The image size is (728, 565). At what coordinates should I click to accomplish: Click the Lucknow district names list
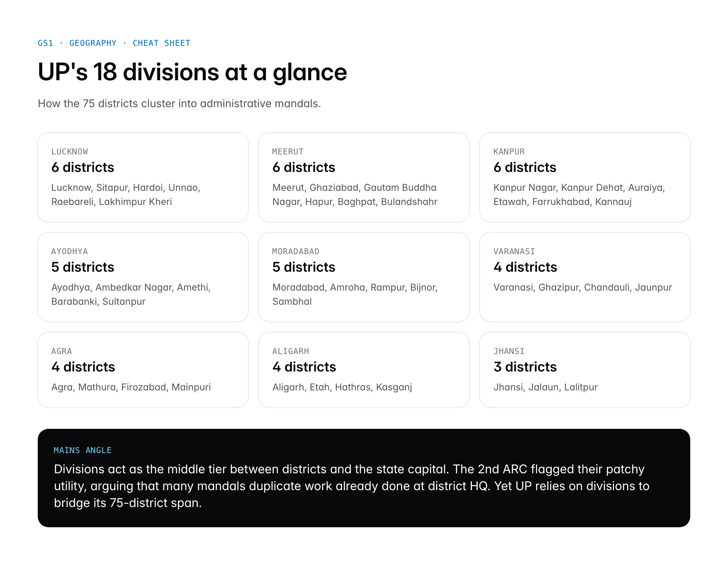[x=126, y=195]
